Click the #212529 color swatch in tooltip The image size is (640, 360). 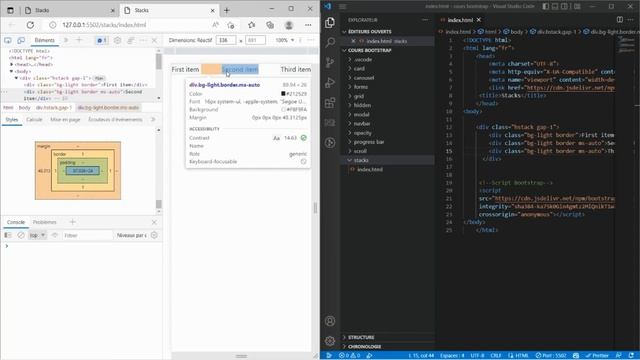pyautogui.click(x=283, y=93)
